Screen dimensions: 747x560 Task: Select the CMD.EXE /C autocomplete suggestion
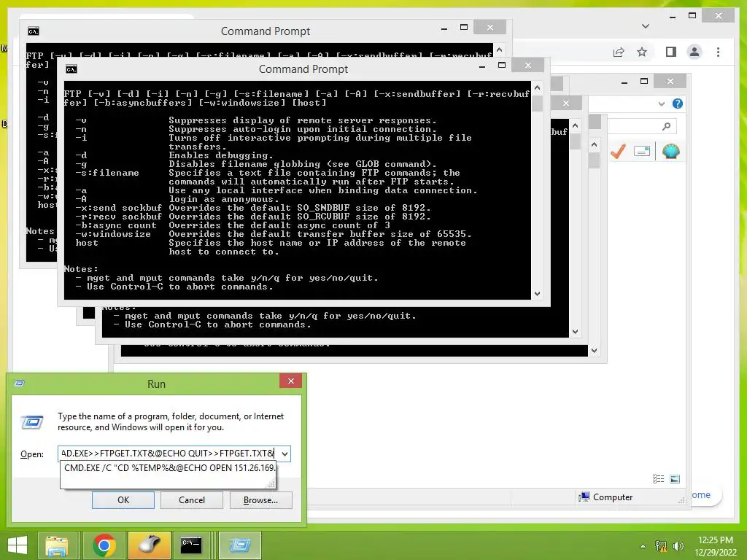169,467
